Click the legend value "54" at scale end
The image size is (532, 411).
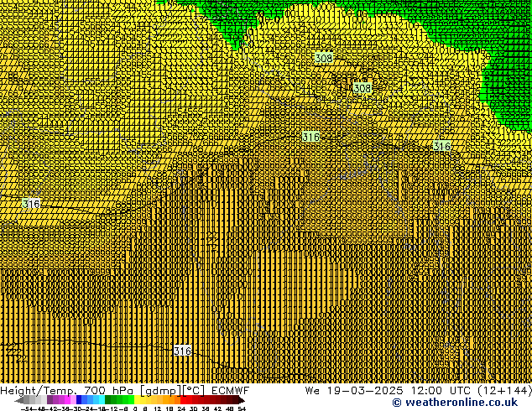242,408
